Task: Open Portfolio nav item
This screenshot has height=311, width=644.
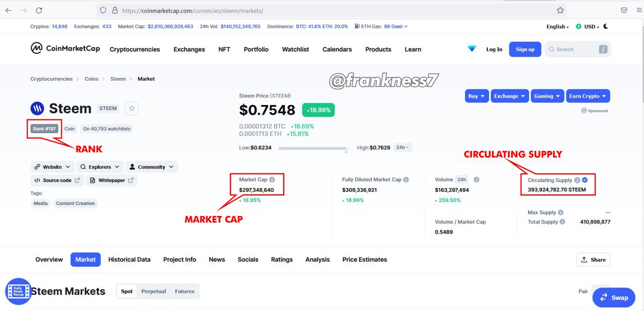Action: tap(256, 49)
